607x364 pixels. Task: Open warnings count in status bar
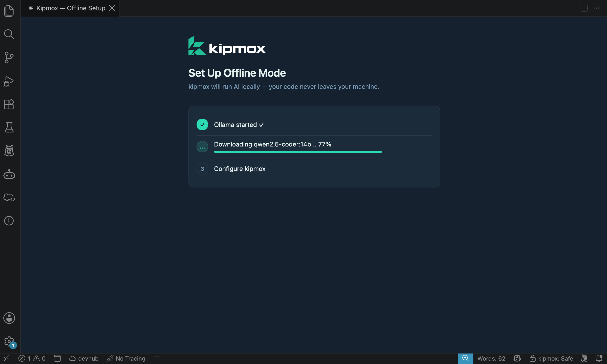(39, 358)
